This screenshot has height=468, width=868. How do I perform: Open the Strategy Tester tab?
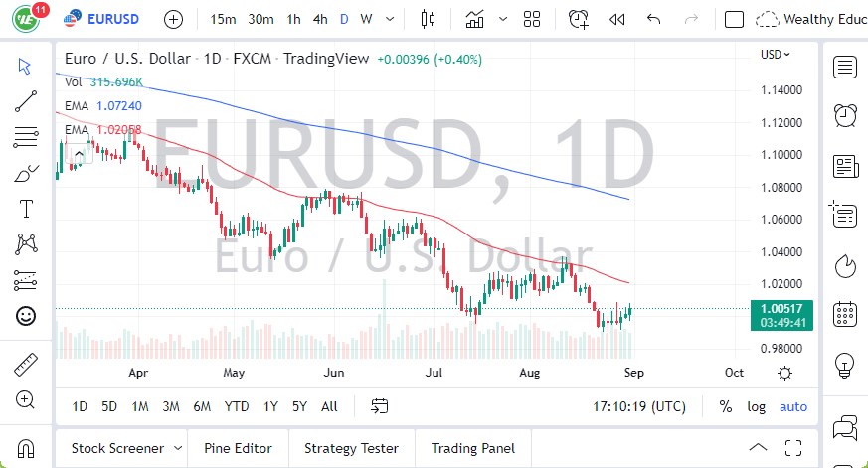click(352, 448)
